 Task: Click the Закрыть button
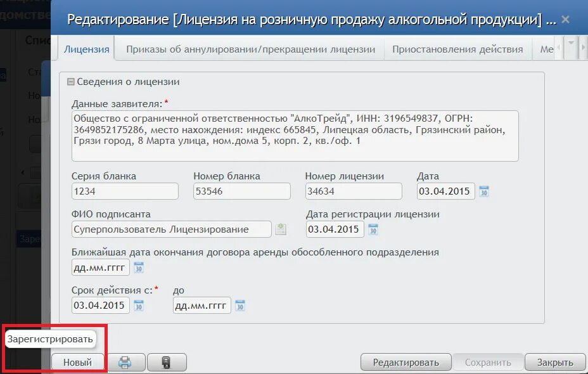click(x=555, y=363)
